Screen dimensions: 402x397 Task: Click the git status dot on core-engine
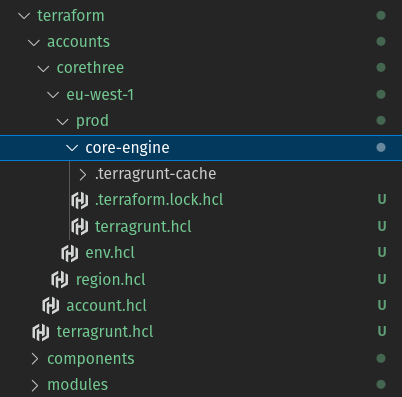point(381,147)
